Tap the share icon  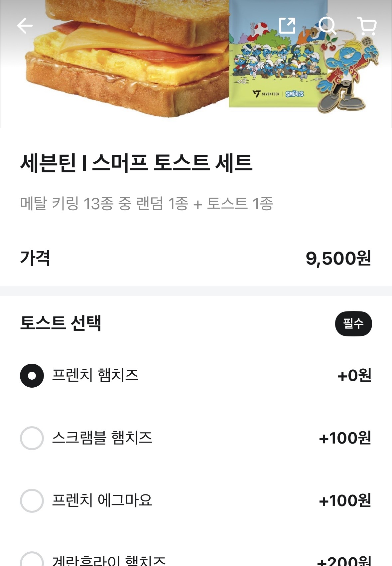[287, 26]
